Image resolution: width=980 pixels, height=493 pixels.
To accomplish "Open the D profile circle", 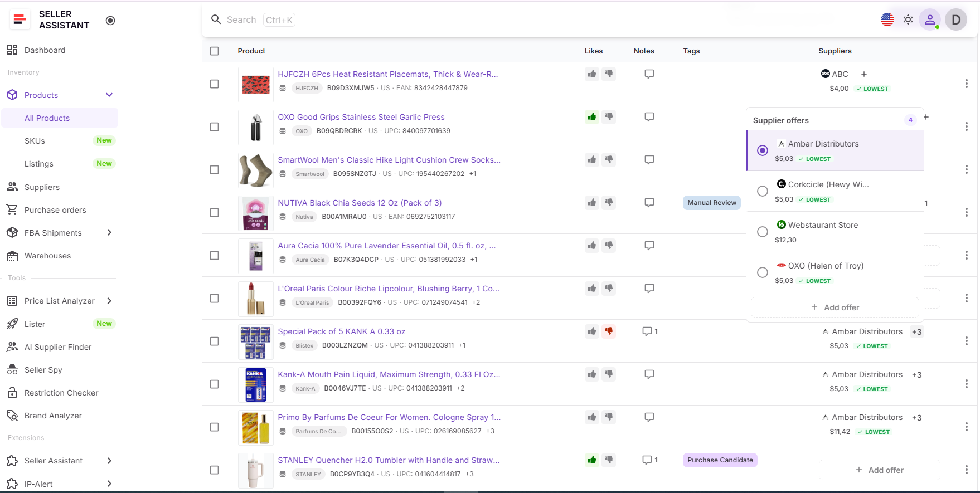I will pos(956,19).
